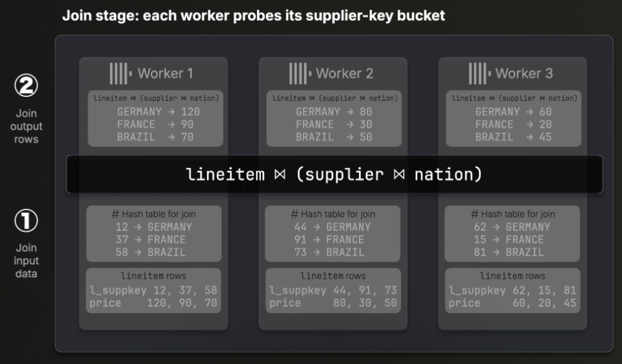This screenshot has height=364, width=622.
Task: Select hash entry "12 → GERMANY"
Action: pyautogui.click(x=154, y=227)
